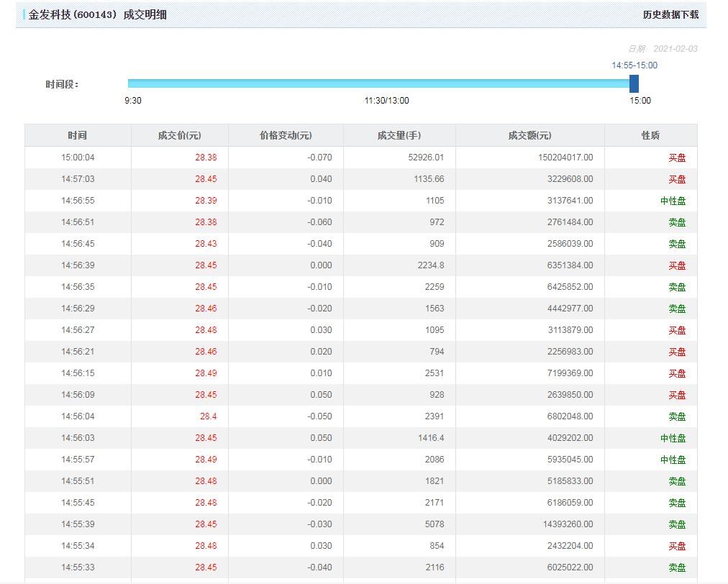Select the amount 6425852.00
728x584 pixels.
[570, 287]
